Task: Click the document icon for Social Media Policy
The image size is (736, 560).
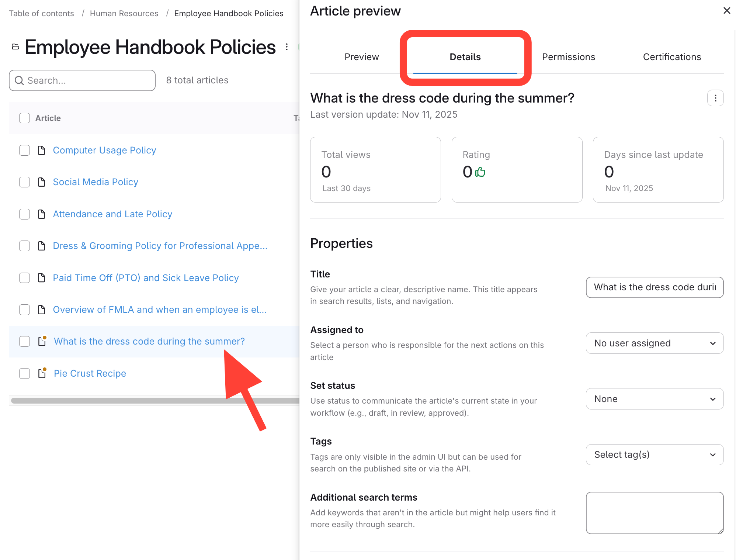Action: coord(42,182)
